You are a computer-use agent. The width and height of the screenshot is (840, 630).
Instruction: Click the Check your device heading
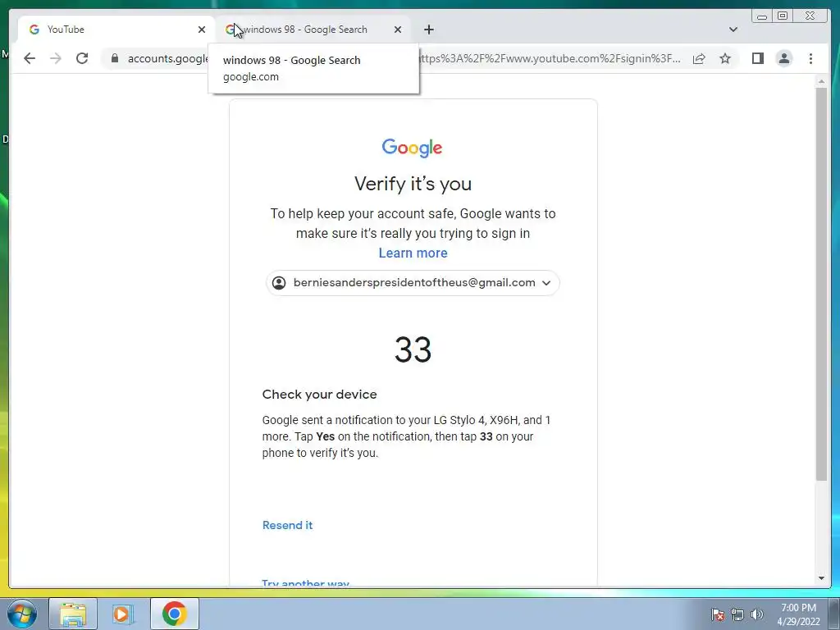point(319,395)
